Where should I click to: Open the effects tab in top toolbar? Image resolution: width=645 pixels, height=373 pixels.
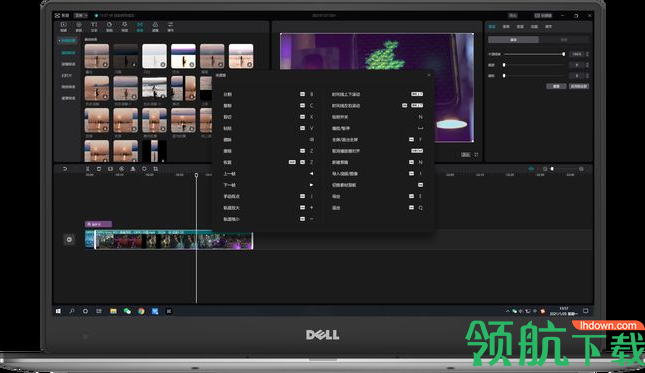click(125, 27)
